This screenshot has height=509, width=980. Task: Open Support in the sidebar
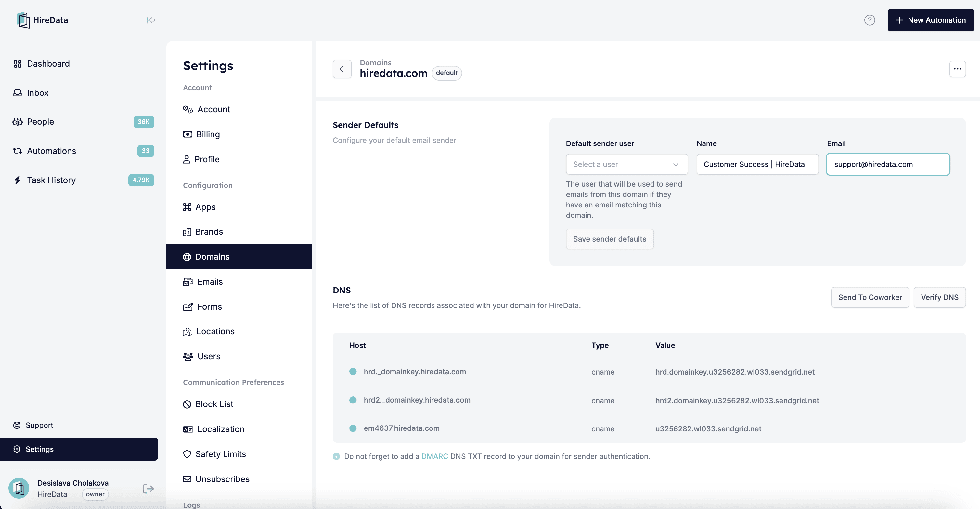tap(39, 425)
